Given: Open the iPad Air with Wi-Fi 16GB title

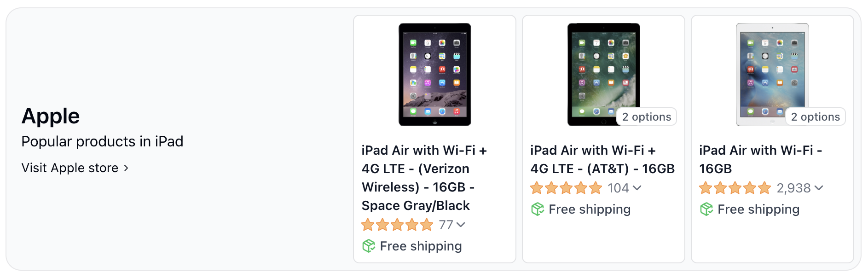Looking at the screenshot, I should point(761,159).
